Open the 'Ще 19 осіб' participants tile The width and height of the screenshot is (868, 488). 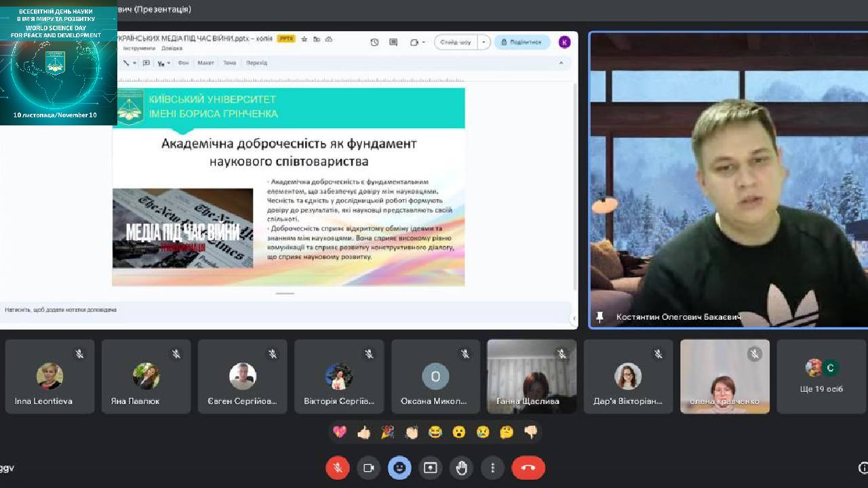click(821, 377)
